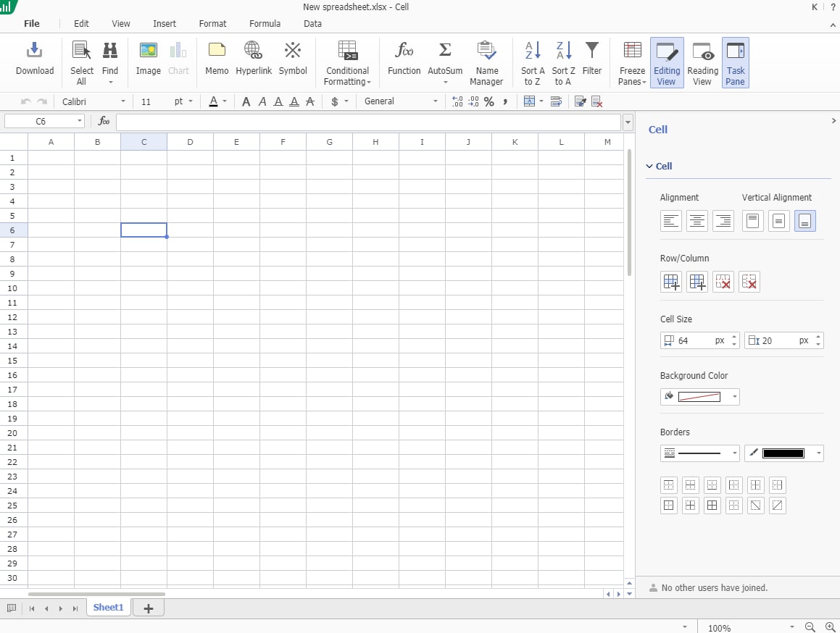
Task: Apply outside border icon
Action: coord(668,506)
